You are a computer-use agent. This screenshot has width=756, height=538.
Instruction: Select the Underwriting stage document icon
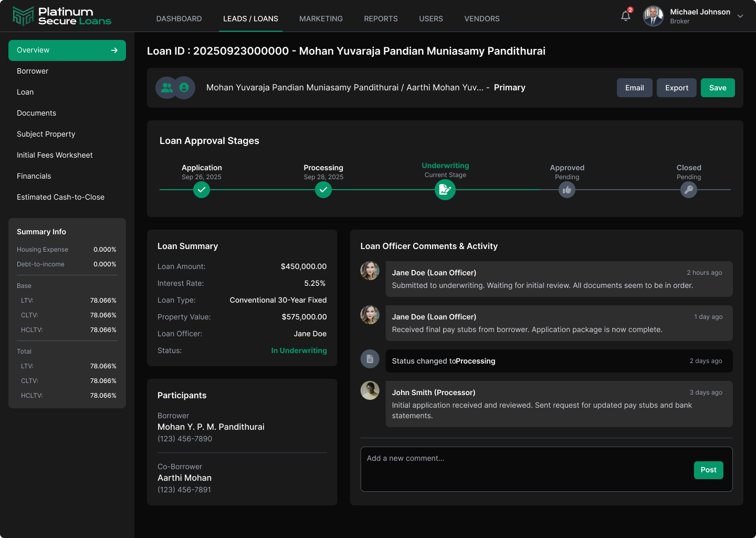pos(445,190)
